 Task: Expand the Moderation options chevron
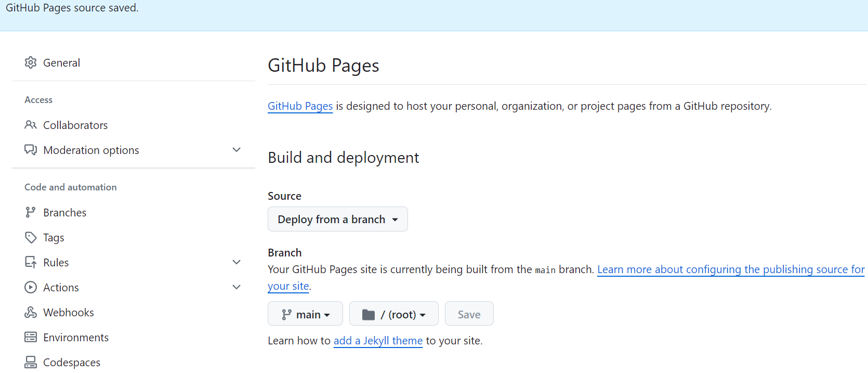point(236,150)
